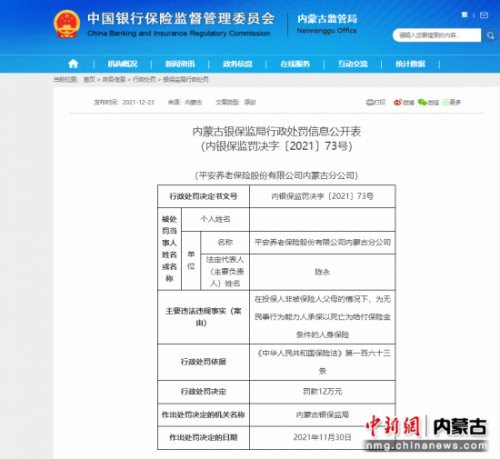Click the search magnifier button
Screen dimensions: 500x459
coord(490,35)
